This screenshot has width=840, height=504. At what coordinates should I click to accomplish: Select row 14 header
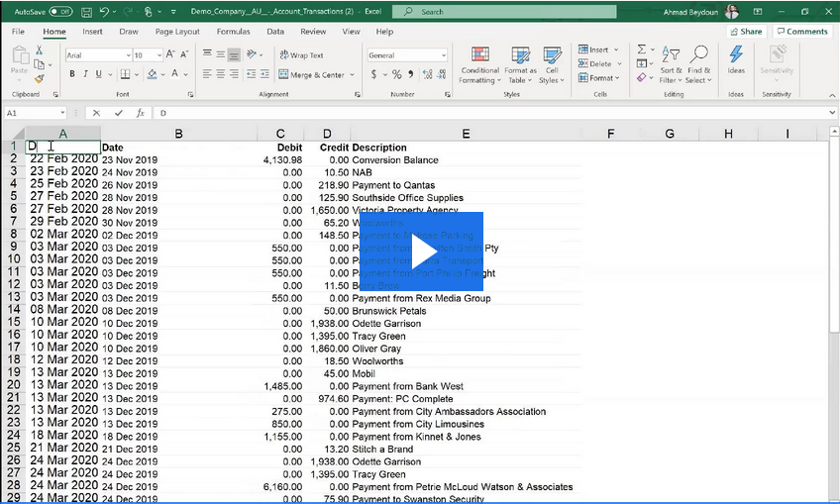14,310
